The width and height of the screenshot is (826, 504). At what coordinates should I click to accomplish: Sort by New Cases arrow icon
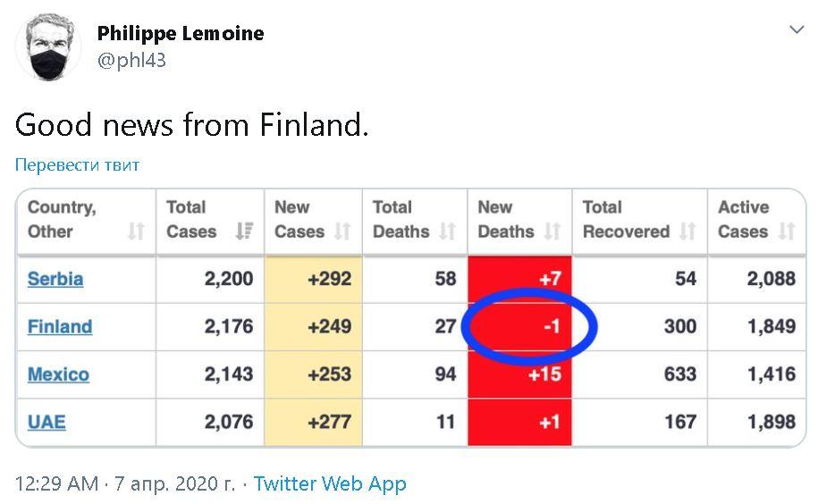342,232
